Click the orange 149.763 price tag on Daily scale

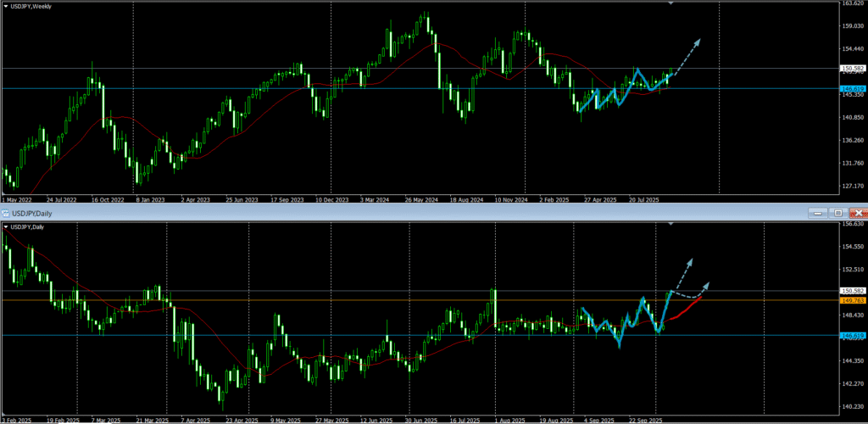coord(851,300)
